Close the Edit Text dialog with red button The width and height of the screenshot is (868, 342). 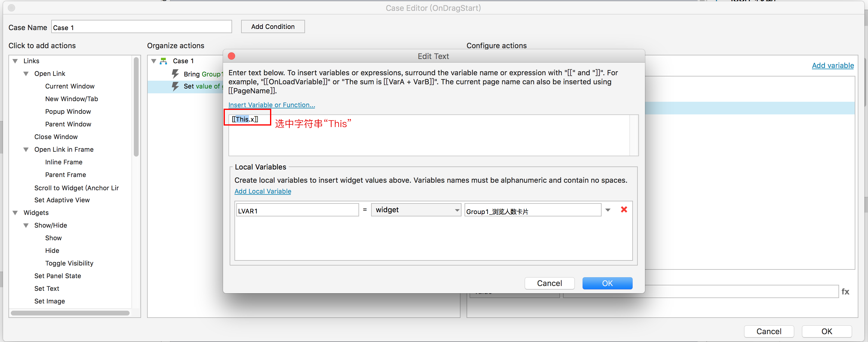231,56
